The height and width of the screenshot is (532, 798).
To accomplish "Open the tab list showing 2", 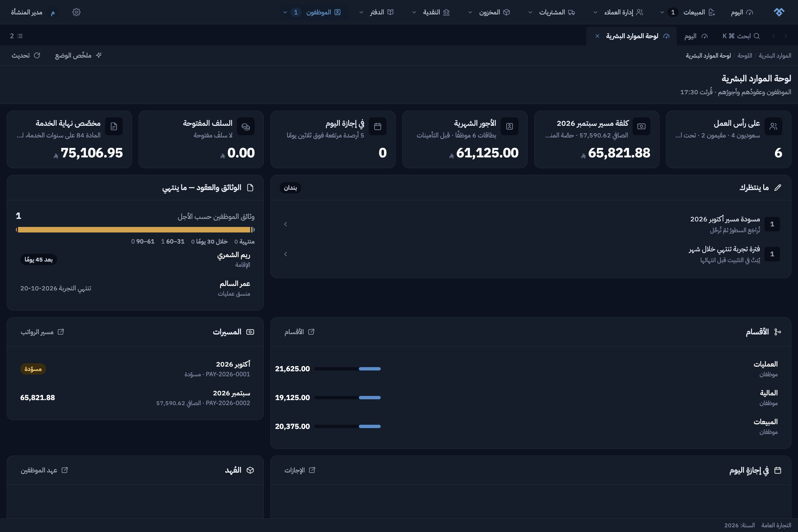I will 16,36.
